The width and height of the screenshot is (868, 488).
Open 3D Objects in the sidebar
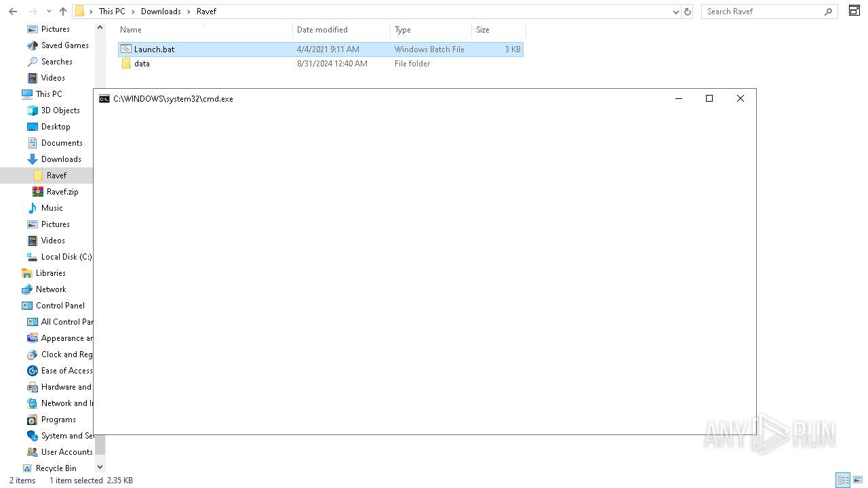coord(60,110)
